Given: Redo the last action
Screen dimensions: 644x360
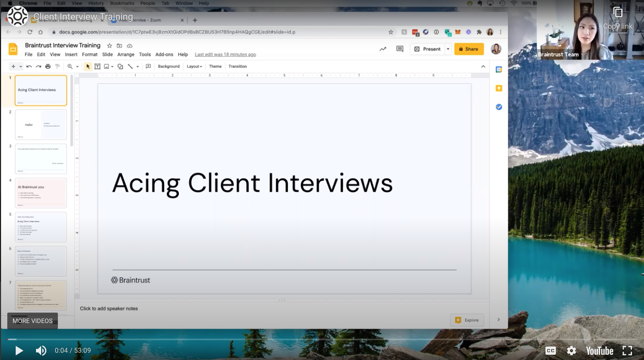Looking at the screenshot, I should (x=39, y=66).
